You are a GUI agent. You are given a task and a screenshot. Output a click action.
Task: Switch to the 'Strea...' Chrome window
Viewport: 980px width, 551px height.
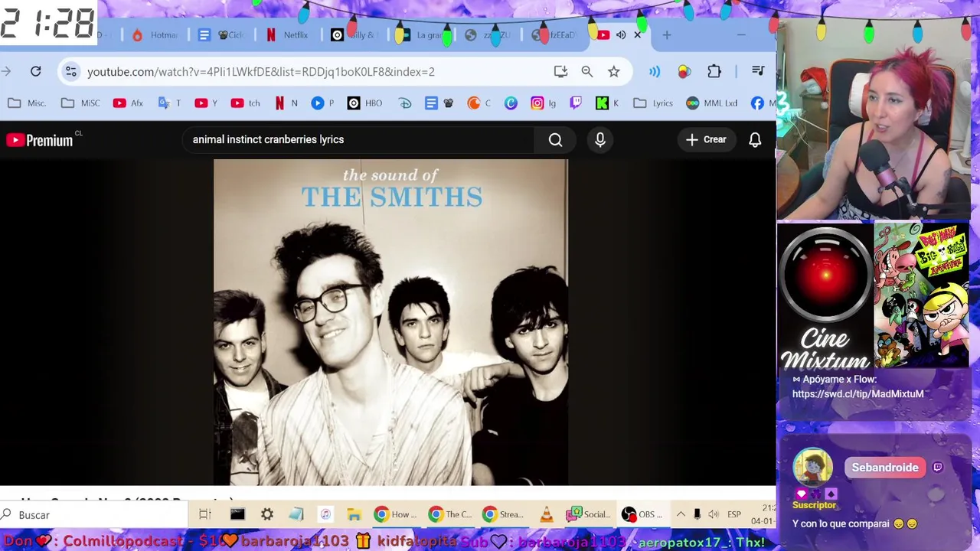pyautogui.click(x=504, y=514)
